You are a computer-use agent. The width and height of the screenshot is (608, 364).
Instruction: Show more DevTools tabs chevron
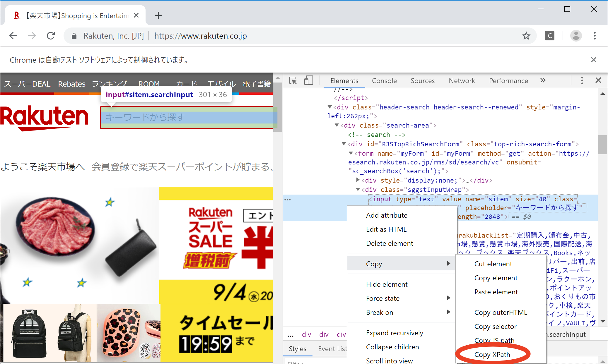point(543,80)
